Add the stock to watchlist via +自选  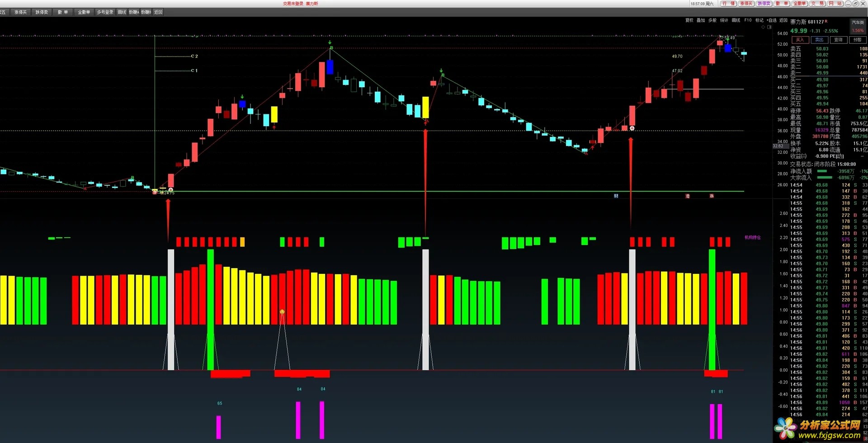pos(772,20)
